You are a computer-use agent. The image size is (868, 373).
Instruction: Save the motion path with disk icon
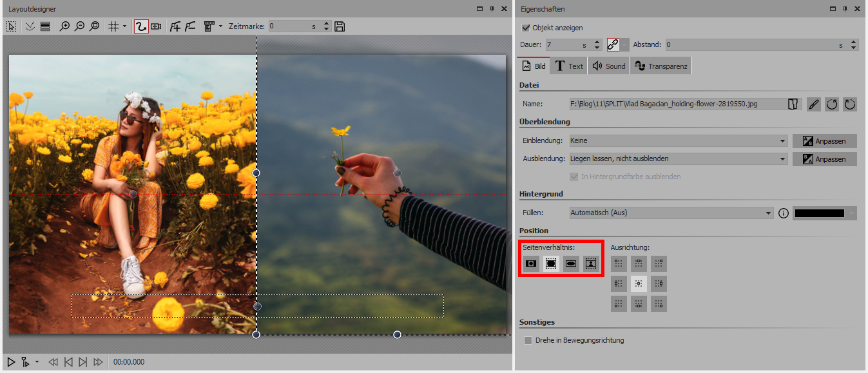[340, 26]
